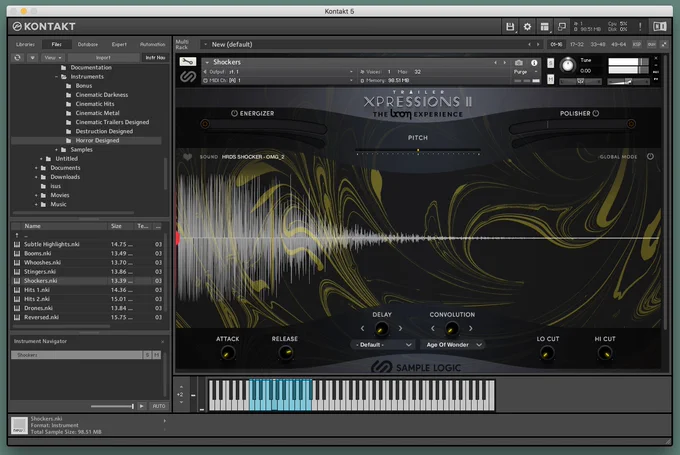Click the Sample Logic logo in header
Screen dimensions: 680x455
(x=188, y=77)
